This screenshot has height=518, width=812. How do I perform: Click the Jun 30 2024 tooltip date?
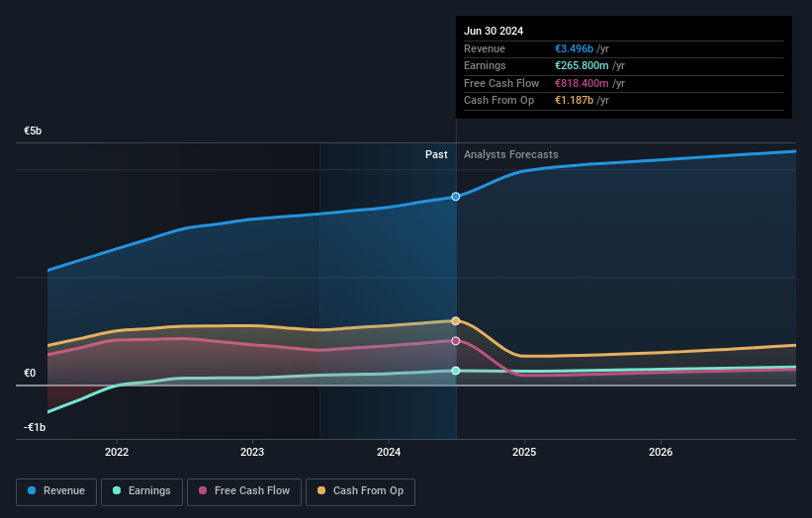(x=494, y=31)
